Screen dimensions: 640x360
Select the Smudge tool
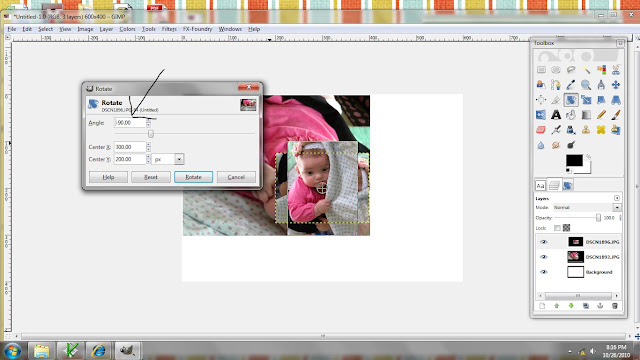point(556,145)
